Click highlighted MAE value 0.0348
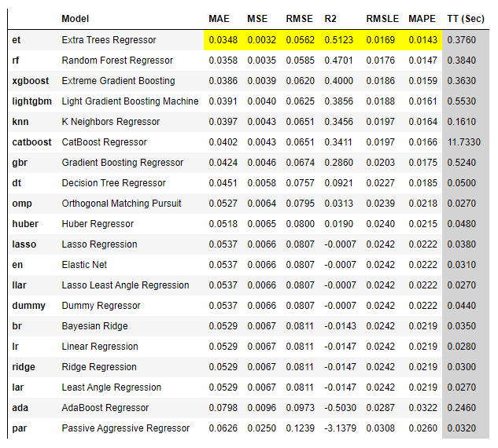 click(x=223, y=40)
